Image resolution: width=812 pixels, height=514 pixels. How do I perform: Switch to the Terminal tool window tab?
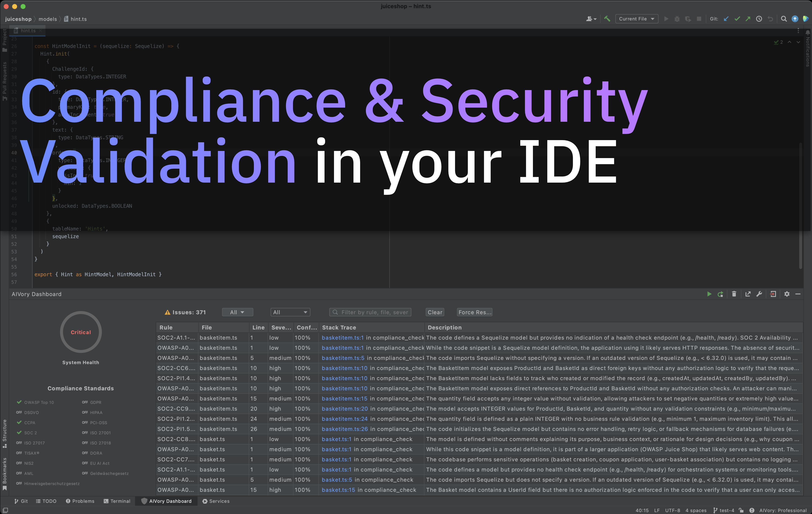(117, 501)
